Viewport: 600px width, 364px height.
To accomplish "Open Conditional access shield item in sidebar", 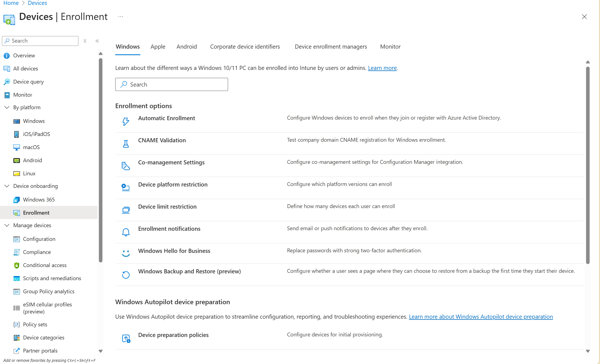I will (45, 265).
